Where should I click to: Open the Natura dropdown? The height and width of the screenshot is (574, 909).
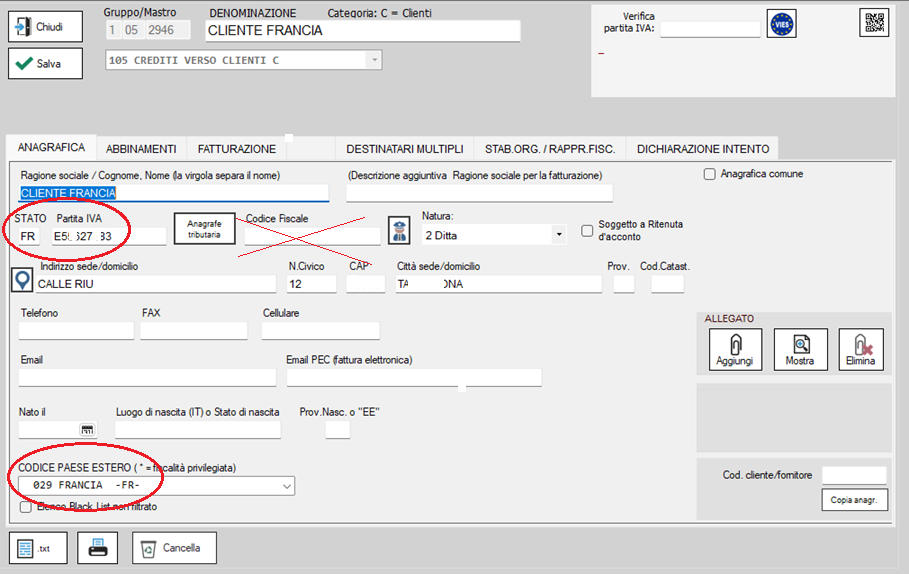pyautogui.click(x=557, y=236)
